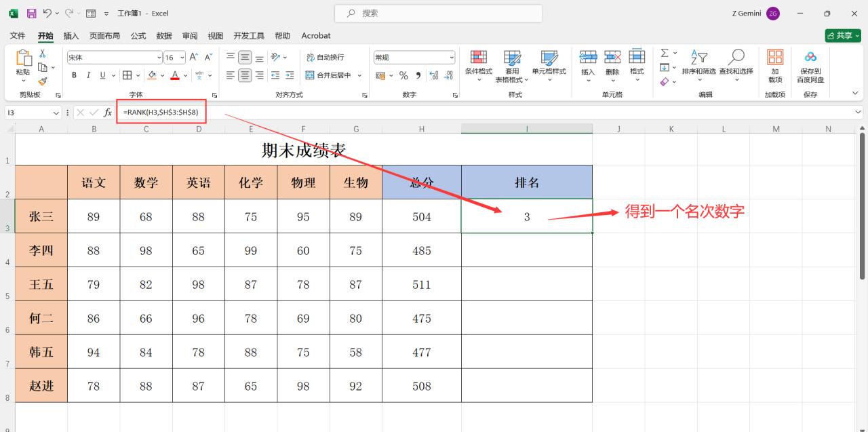Screen dimensions: 868x432
Task: Apply red font color A
Action: pyautogui.click(x=175, y=75)
